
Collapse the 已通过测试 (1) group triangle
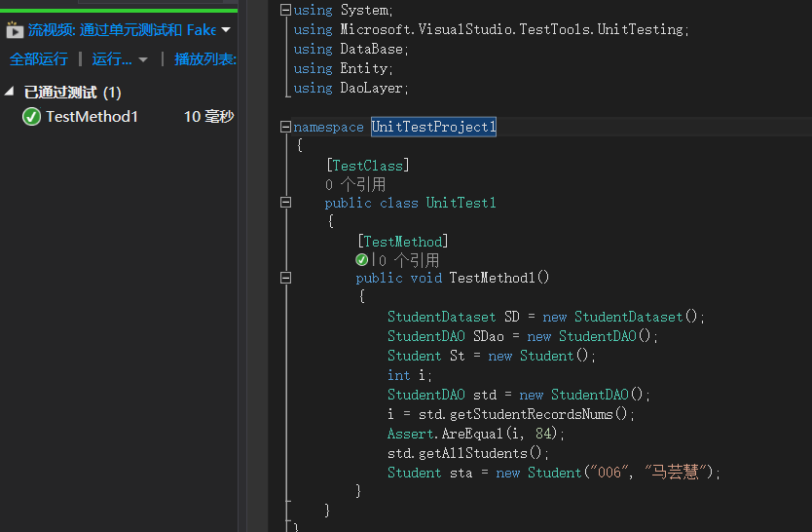pos(10,92)
